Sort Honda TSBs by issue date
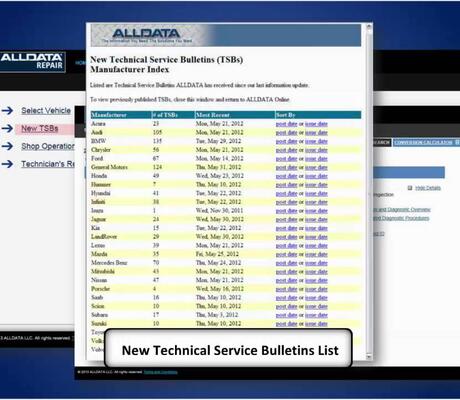This screenshot has height=400, width=460. (x=316, y=176)
